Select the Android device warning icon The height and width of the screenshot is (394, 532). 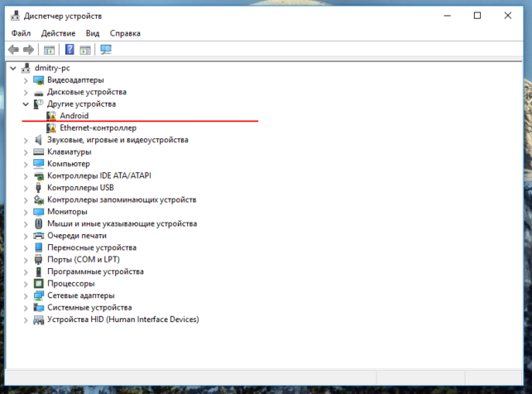click(51, 116)
